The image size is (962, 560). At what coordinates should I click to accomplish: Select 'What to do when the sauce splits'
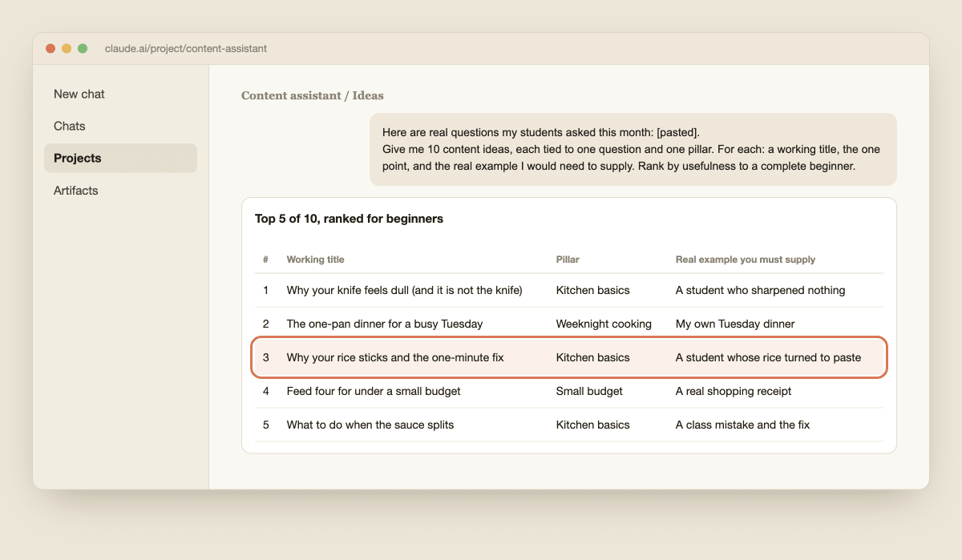pyautogui.click(x=370, y=425)
